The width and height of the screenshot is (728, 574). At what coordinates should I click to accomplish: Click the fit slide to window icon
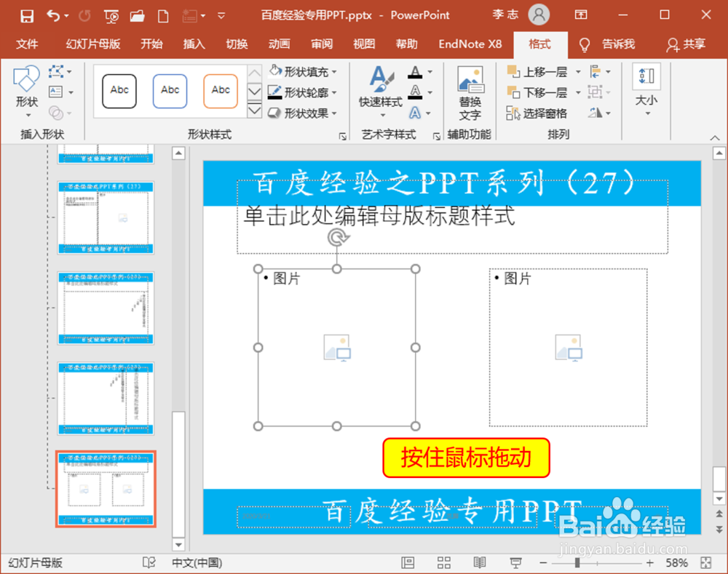(x=705, y=563)
